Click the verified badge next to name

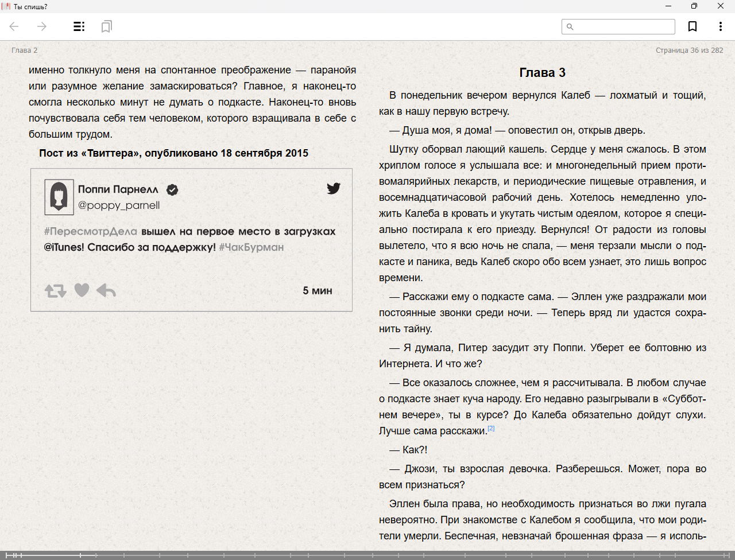tap(172, 190)
